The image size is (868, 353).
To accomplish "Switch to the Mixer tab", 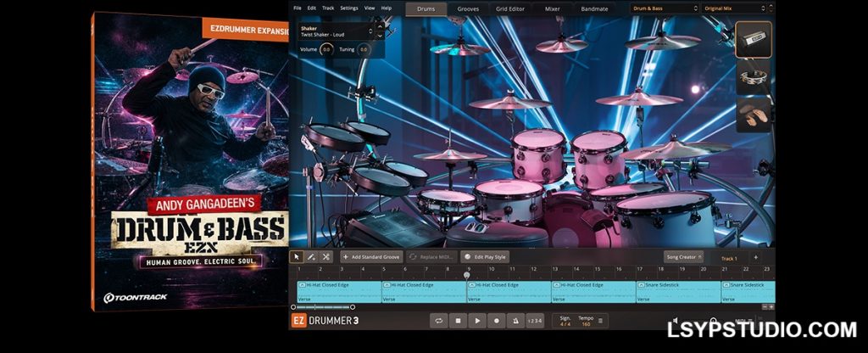I will pos(552,8).
